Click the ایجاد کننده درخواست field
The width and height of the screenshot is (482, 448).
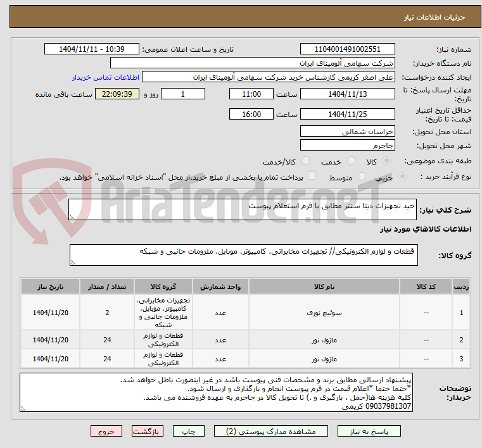coord(269,77)
